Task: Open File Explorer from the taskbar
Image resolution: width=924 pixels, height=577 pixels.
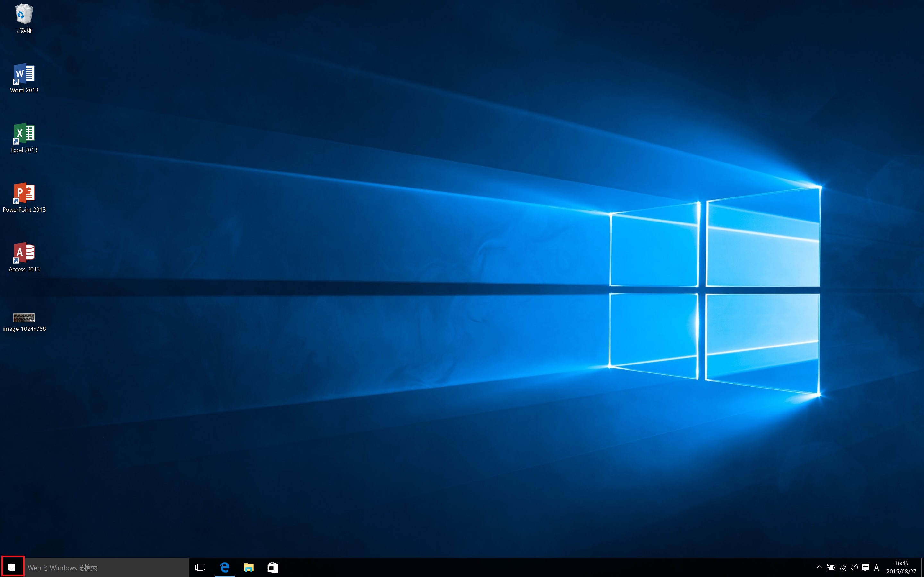Action: [249, 567]
